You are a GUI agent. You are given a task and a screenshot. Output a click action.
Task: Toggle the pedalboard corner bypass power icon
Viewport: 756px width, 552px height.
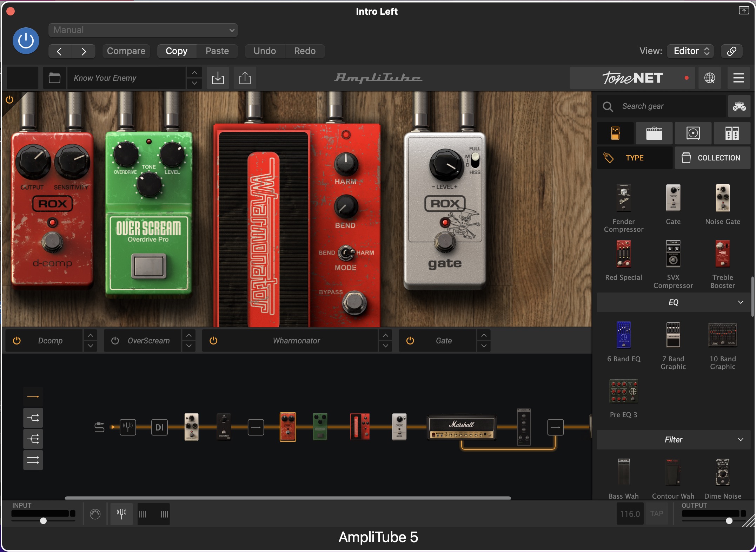(9, 100)
